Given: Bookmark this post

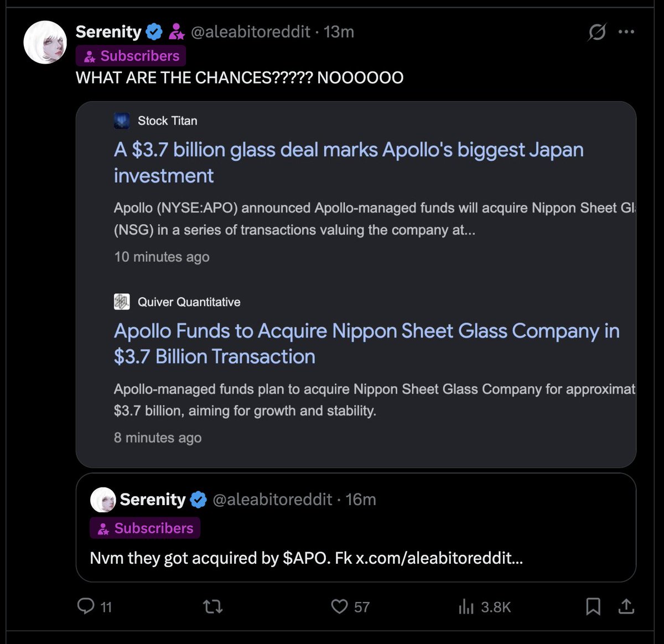Looking at the screenshot, I should pyautogui.click(x=593, y=607).
